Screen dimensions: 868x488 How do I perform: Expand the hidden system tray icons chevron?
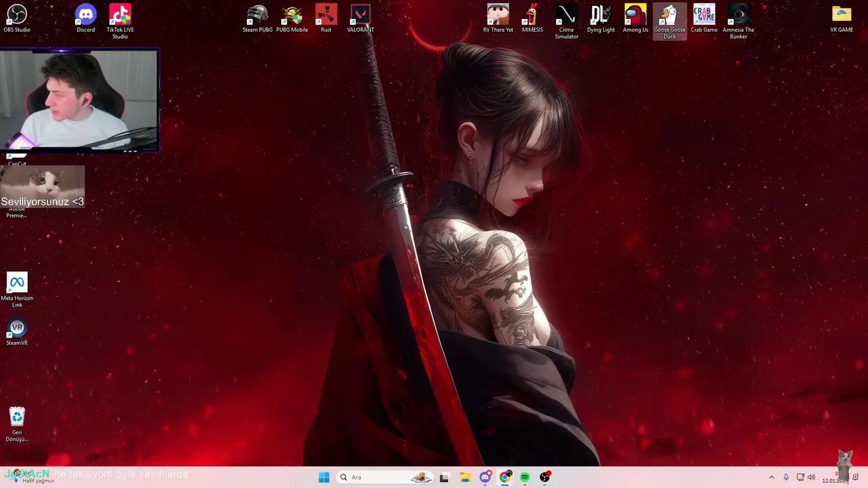771,477
